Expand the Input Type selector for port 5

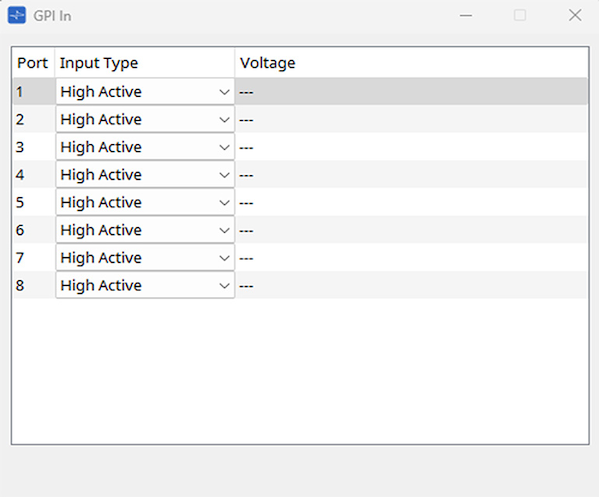[x=145, y=203]
